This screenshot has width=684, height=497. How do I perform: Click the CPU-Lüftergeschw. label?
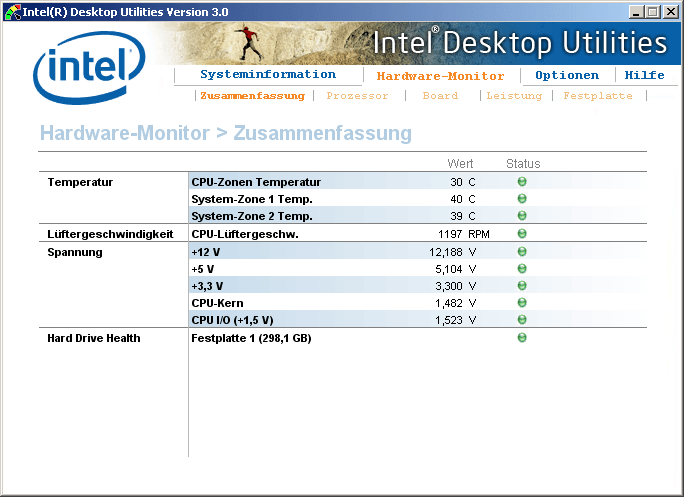245,234
